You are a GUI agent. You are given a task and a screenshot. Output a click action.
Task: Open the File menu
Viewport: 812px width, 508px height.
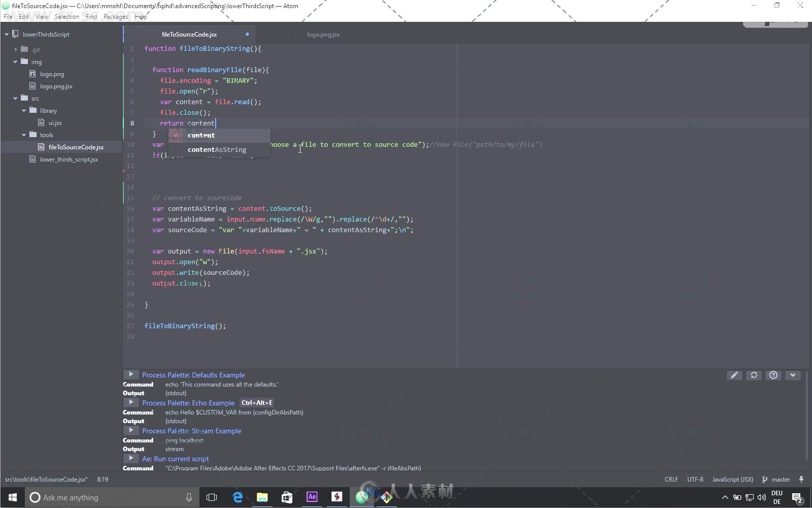point(8,16)
